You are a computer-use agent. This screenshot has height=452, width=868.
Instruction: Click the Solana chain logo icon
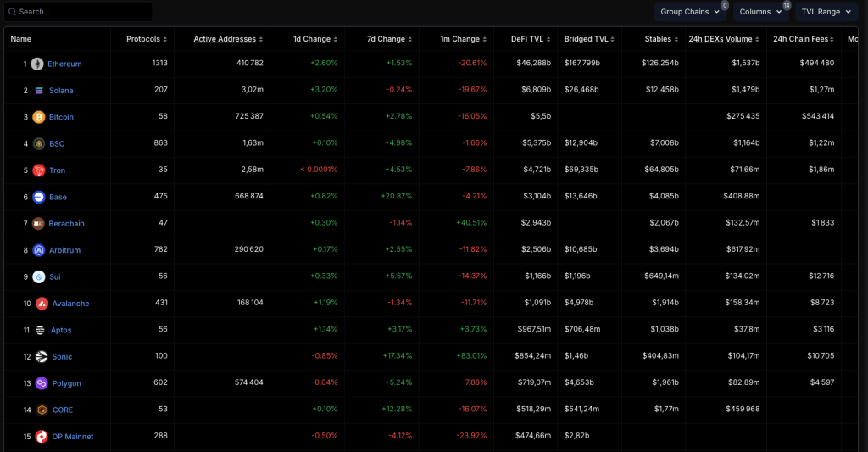pos(39,90)
